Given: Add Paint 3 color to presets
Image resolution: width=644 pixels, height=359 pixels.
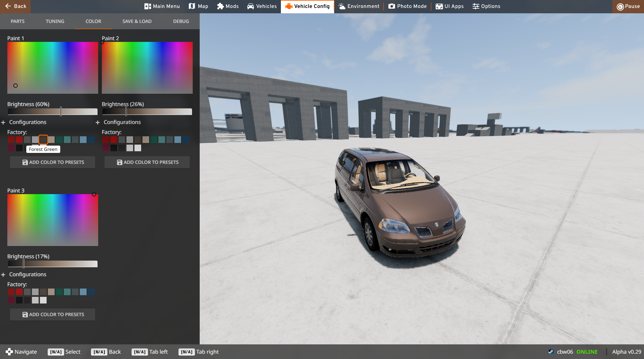Looking at the screenshot, I should (x=53, y=314).
